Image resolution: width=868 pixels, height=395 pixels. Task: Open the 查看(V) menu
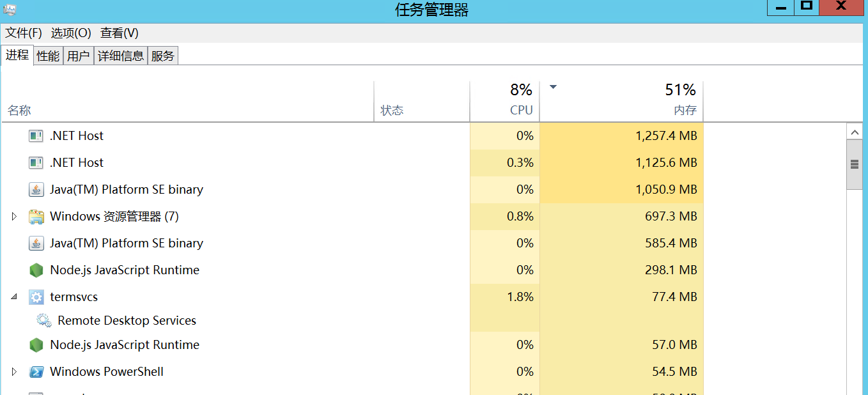(120, 33)
